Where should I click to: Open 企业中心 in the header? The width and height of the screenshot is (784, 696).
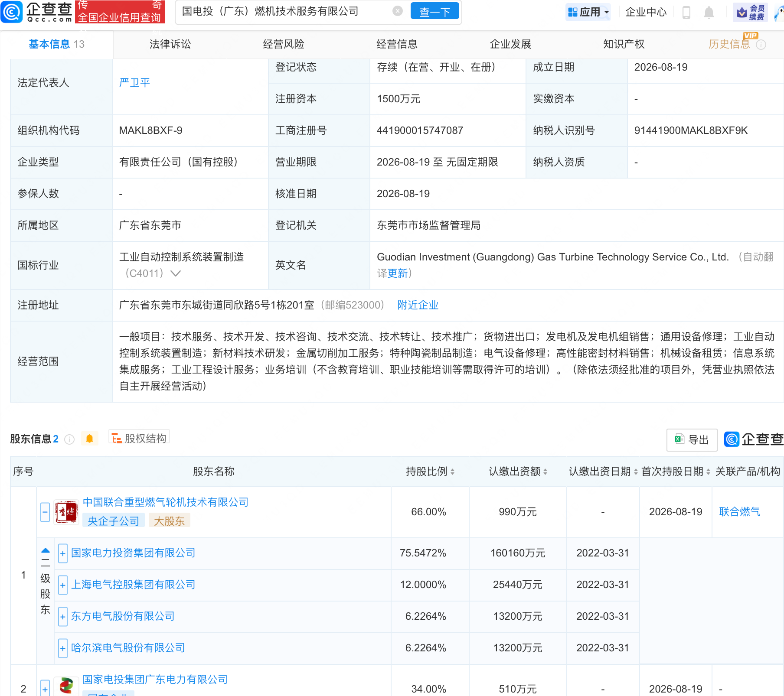click(646, 12)
